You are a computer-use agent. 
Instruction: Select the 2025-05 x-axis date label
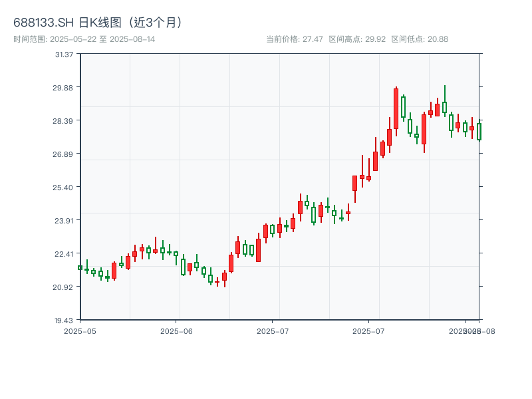pyautogui.click(x=80, y=331)
